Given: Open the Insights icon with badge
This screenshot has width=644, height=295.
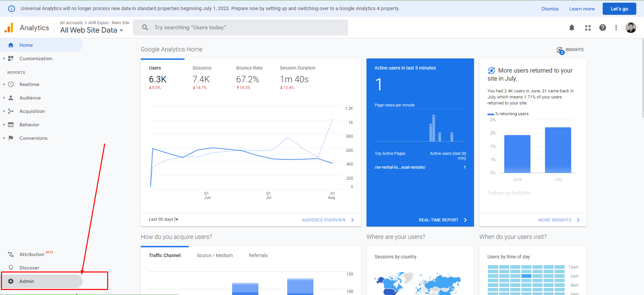Looking at the screenshot, I should coord(560,50).
